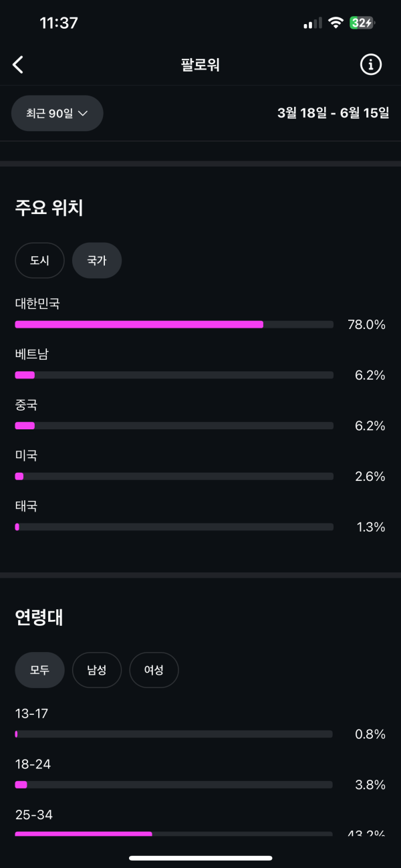Tap the 18-24 age group bar
Screen dimensions: 401x868
174,784
